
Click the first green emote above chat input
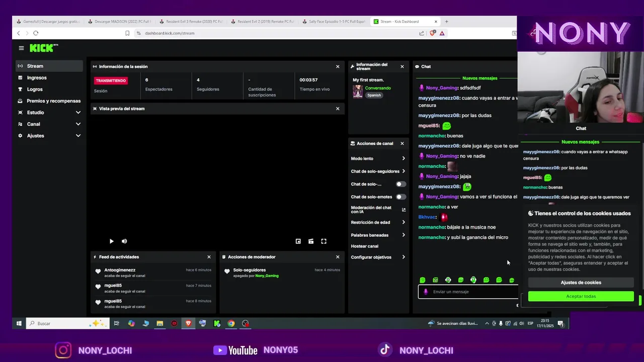point(423,280)
